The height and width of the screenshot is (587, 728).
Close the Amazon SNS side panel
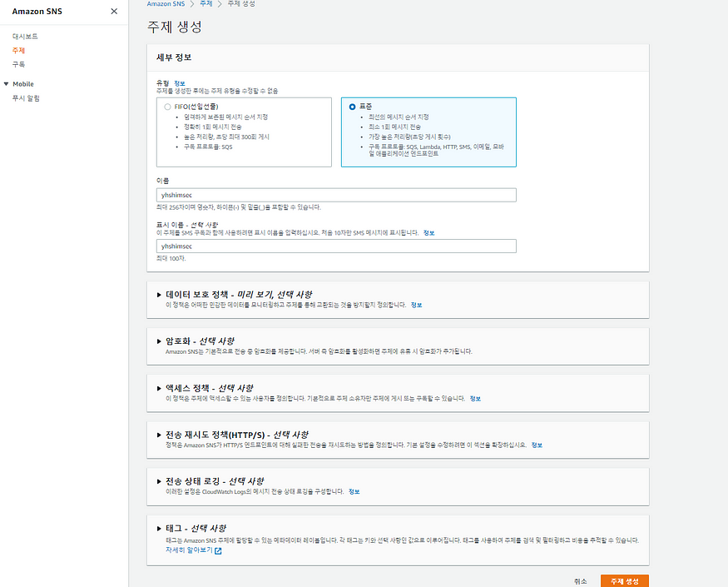(x=114, y=11)
